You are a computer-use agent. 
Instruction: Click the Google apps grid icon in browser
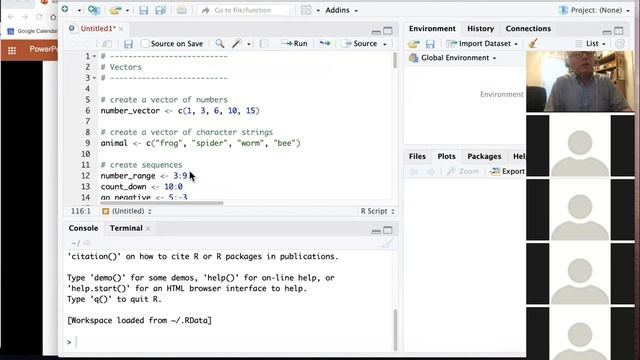[x=12, y=50]
